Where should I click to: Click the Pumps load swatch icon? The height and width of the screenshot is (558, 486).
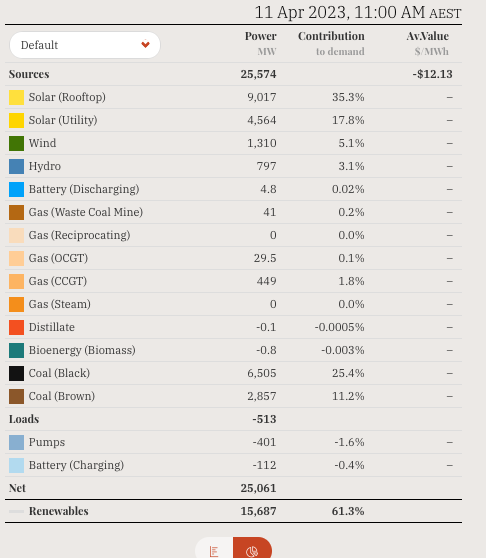coord(16,442)
